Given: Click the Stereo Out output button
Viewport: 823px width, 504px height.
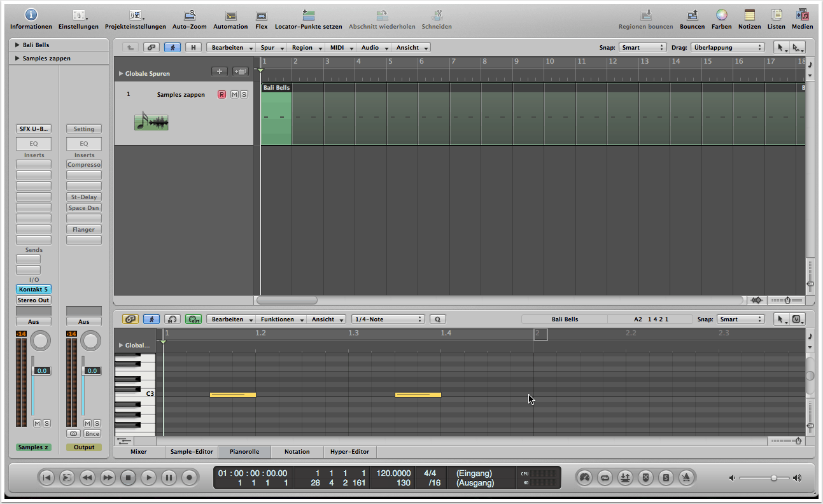Looking at the screenshot, I should pyautogui.click(x=33, y=300).
